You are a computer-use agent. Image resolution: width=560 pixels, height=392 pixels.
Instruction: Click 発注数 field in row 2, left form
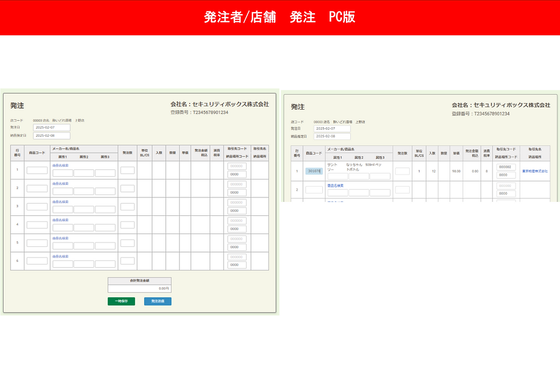coord(127,189)
